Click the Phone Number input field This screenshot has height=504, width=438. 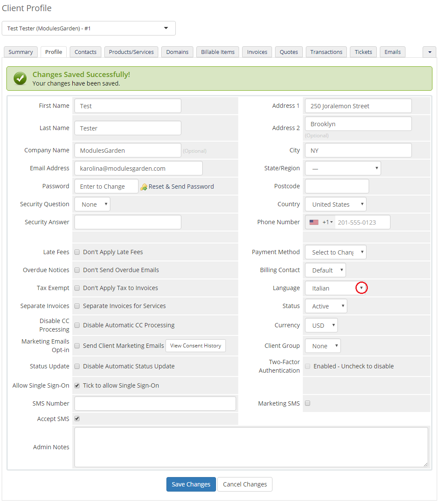[362, 222]
